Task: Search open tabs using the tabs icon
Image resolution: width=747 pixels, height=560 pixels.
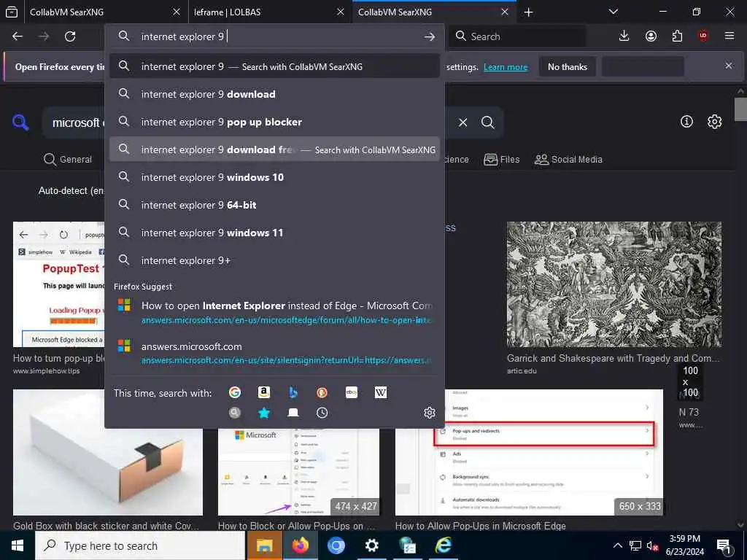Action: 293,413
